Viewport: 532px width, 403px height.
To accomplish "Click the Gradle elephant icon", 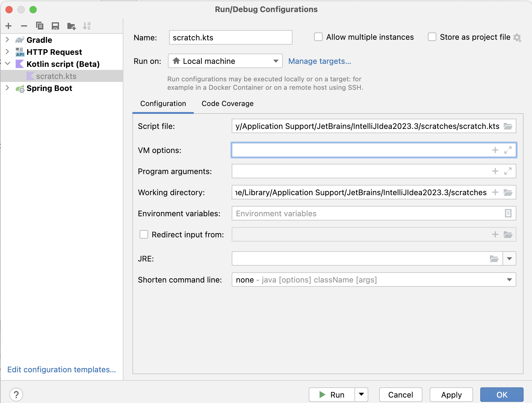I will pos(20,40).
